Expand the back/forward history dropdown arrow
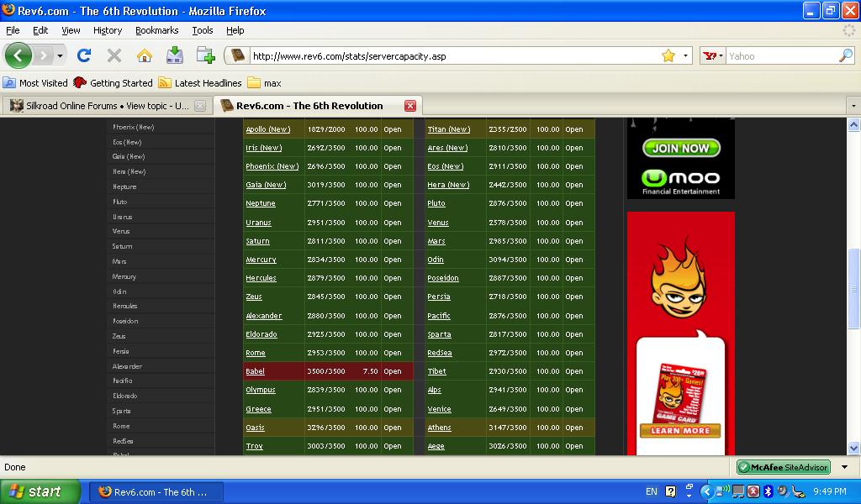861x504 pixels. (x=60, y=56)
